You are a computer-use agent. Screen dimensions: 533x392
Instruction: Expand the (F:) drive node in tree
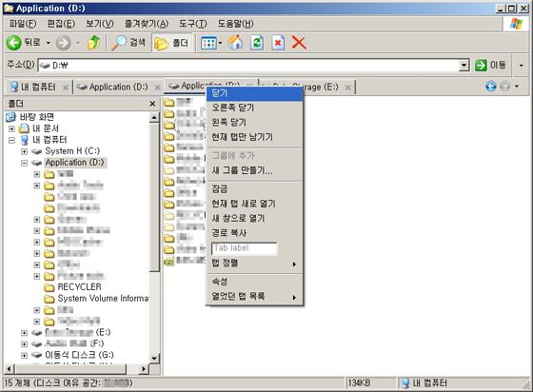pos(24,344)
